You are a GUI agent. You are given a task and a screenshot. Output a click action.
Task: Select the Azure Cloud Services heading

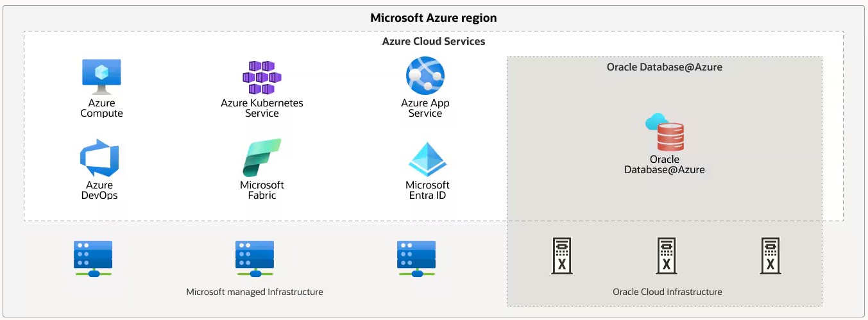point(434,41)
